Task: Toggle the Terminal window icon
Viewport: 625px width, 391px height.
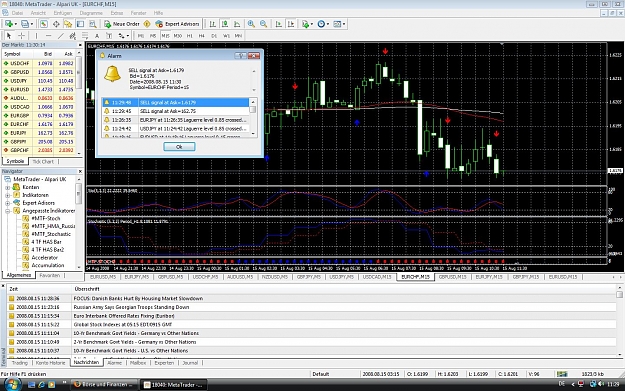Action: 81,24
